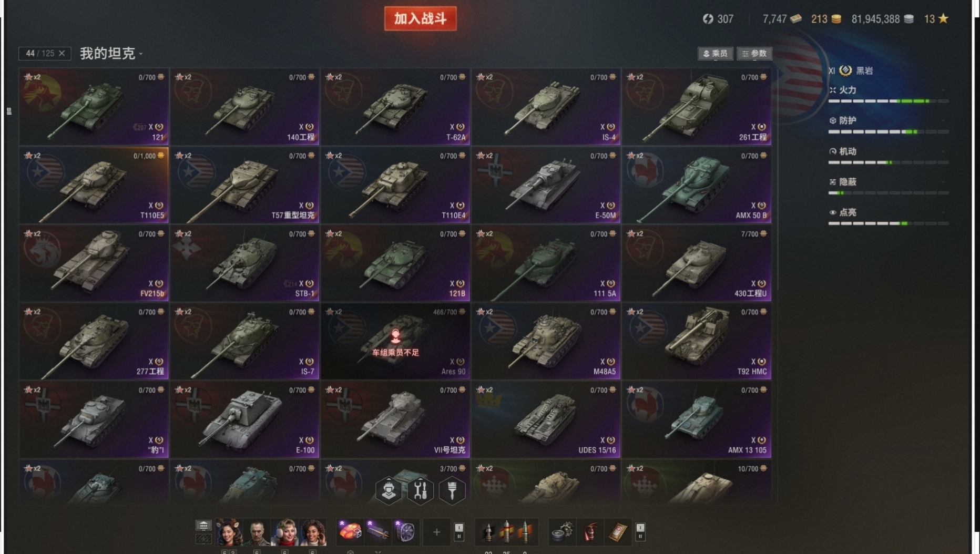
Task: Expand the 我的坦克 dropdown
Action: point(111,54)
